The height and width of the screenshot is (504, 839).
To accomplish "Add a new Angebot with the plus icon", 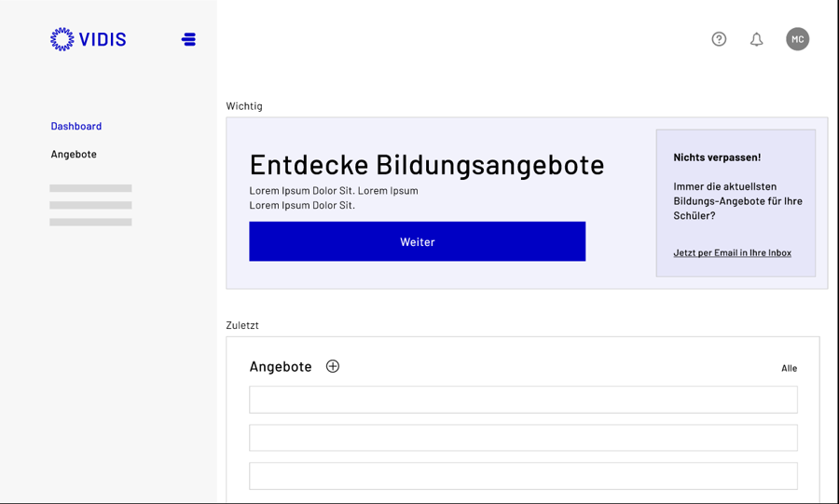I will pyautogui.click(x=333, y=366).
